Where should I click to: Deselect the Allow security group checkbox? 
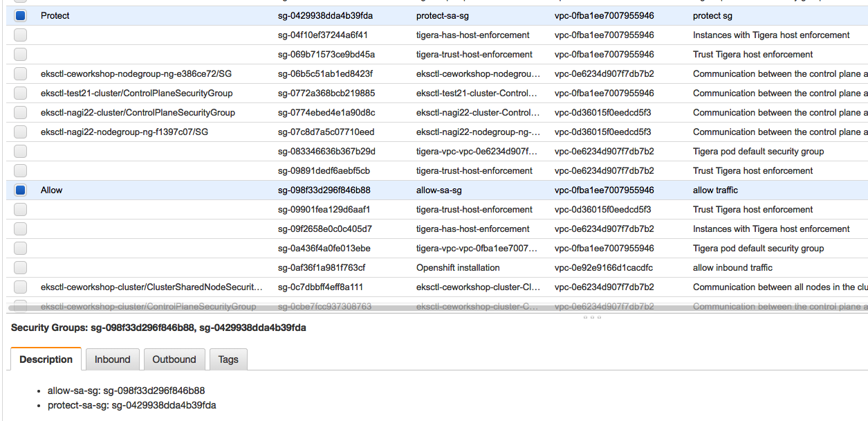pyautogui.click(x=20, y=190)
